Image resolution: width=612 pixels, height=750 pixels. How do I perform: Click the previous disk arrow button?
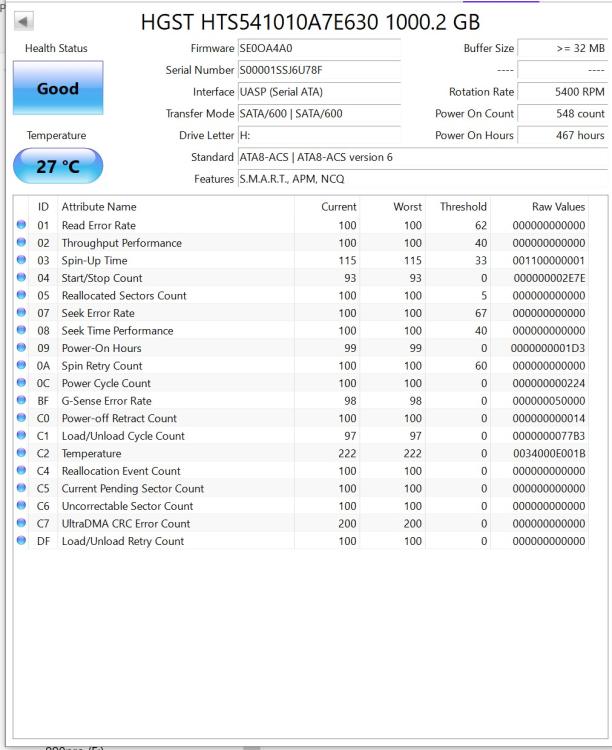[x=23, y=21]
